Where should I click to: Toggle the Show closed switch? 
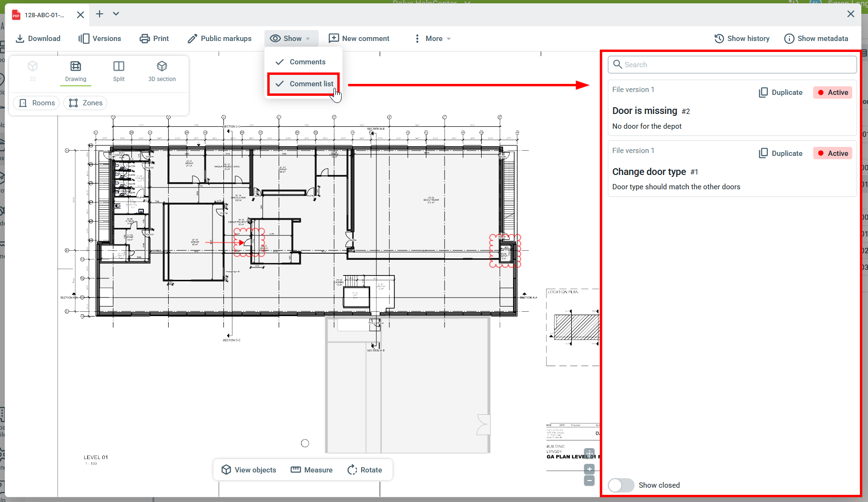point(621,485)
